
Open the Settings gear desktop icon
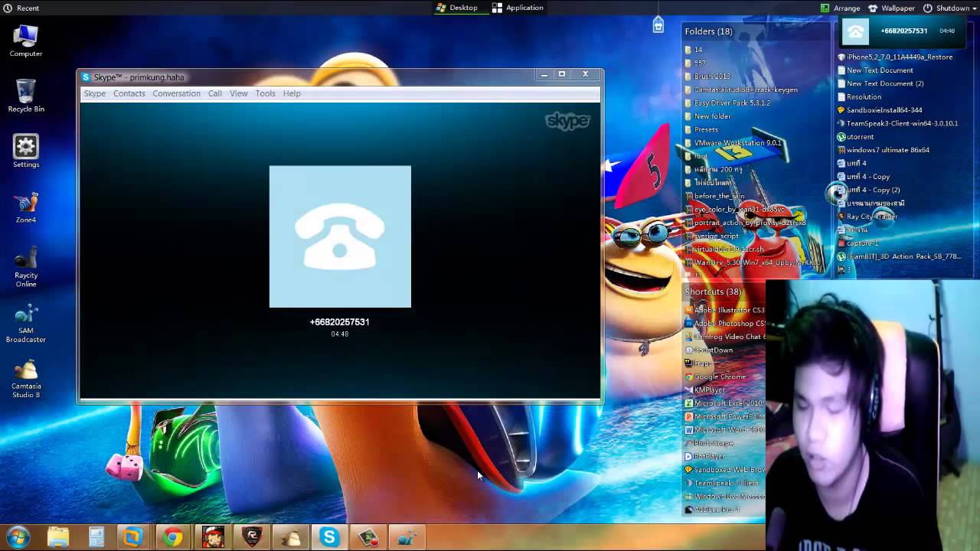[x=26, y=152]
